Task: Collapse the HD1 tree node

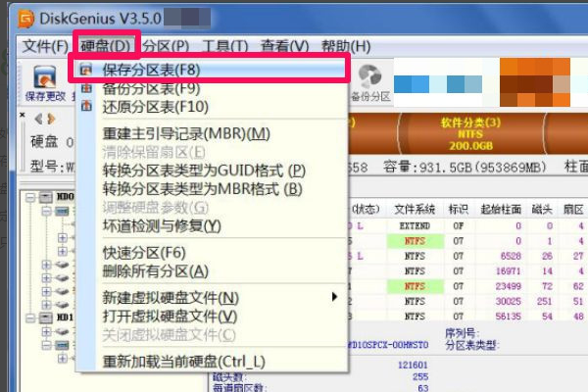Action: (30, 318)
